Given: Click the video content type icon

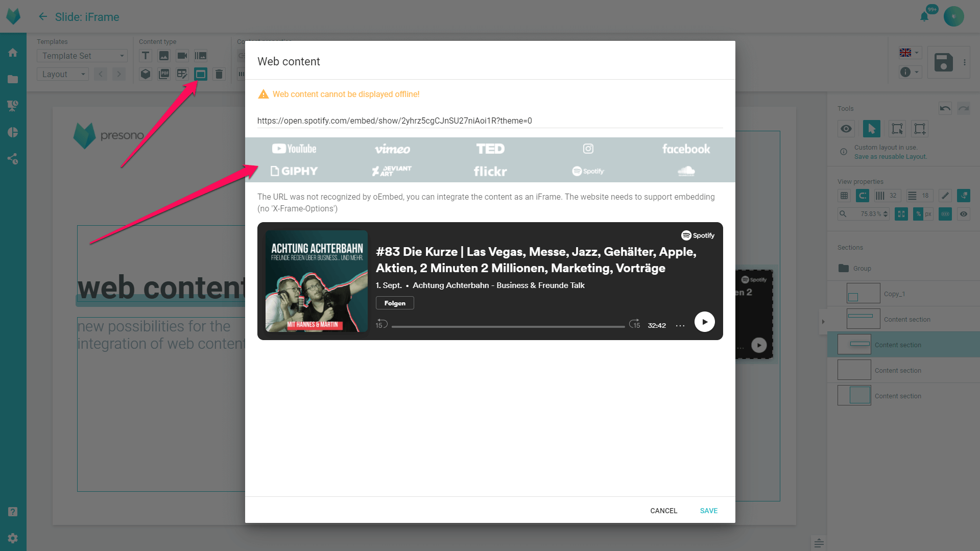Looking at the screenshot, I should [182, 56].
